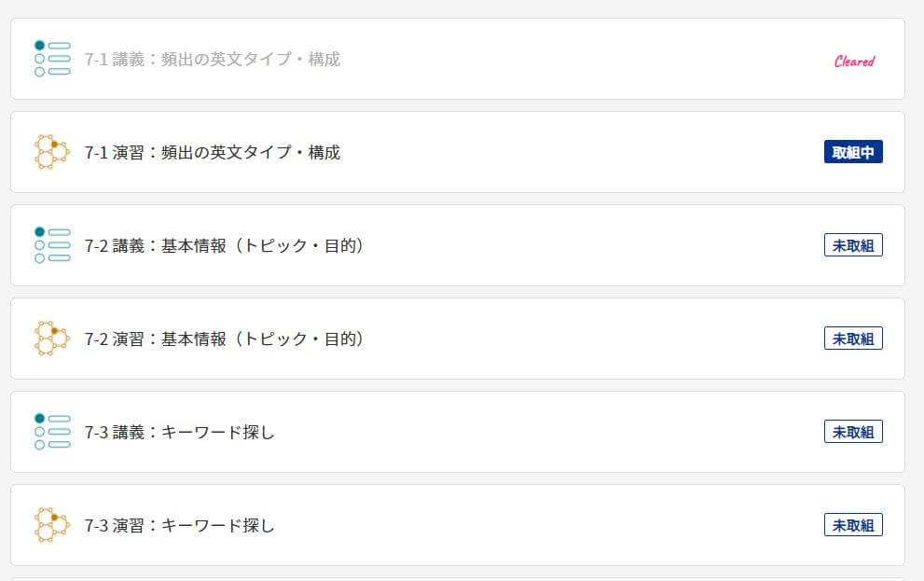Image resolution: width=924 pixels, height=581 pixels.
Task: Click the lecture list icon for 7-2 講義
Action: tap(52, 245)
